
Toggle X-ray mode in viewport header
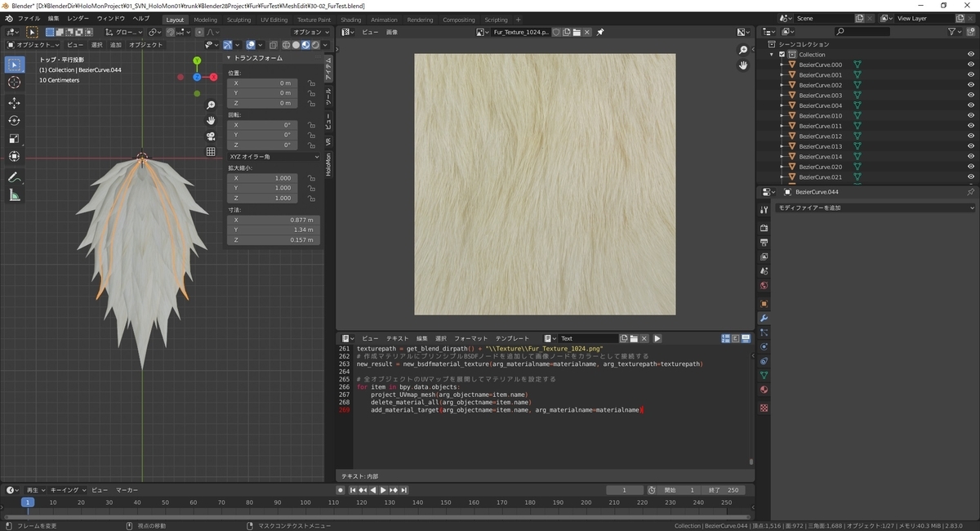(275, 45)
